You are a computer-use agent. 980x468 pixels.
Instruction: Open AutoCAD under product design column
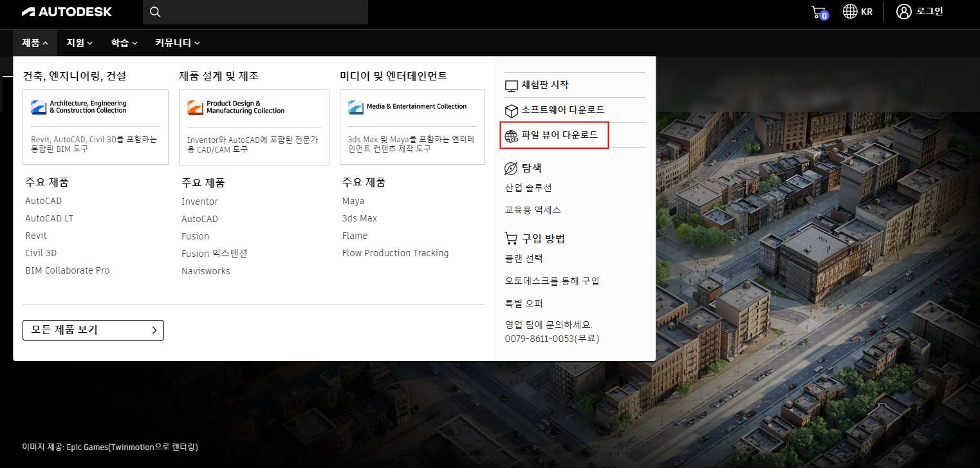(x=199, y=219)
